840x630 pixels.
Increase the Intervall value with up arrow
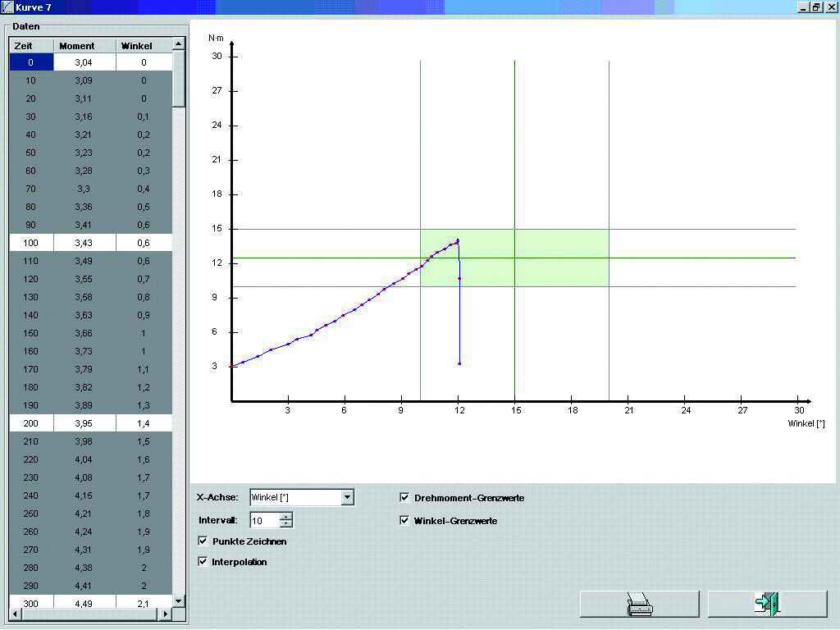pyautogui.click(x=285, y=517)
